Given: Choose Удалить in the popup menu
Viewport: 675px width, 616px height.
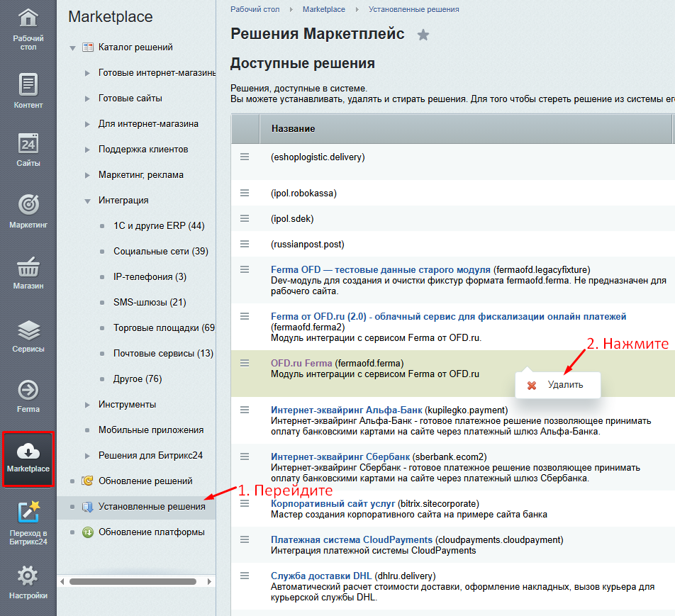Looking at the screenshot, I should point(557,385).
